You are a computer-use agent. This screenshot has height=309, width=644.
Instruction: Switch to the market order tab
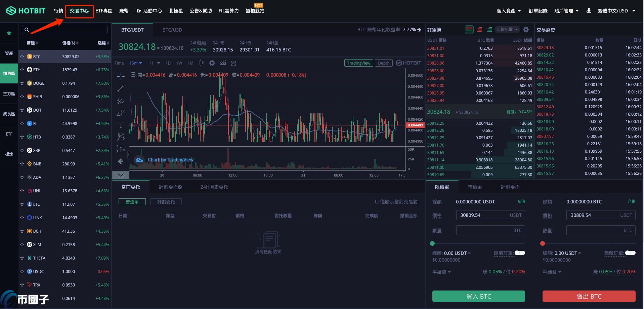(x=475, y=187)
